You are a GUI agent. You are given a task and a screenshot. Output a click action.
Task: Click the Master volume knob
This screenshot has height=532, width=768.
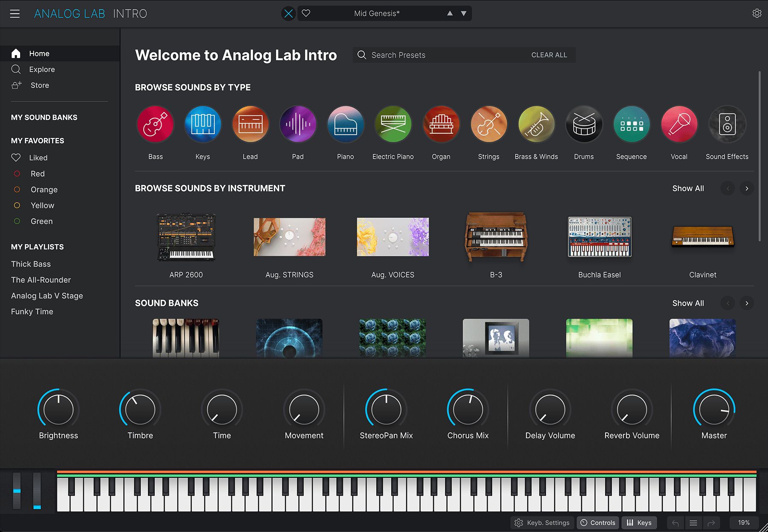coord(714,409)
